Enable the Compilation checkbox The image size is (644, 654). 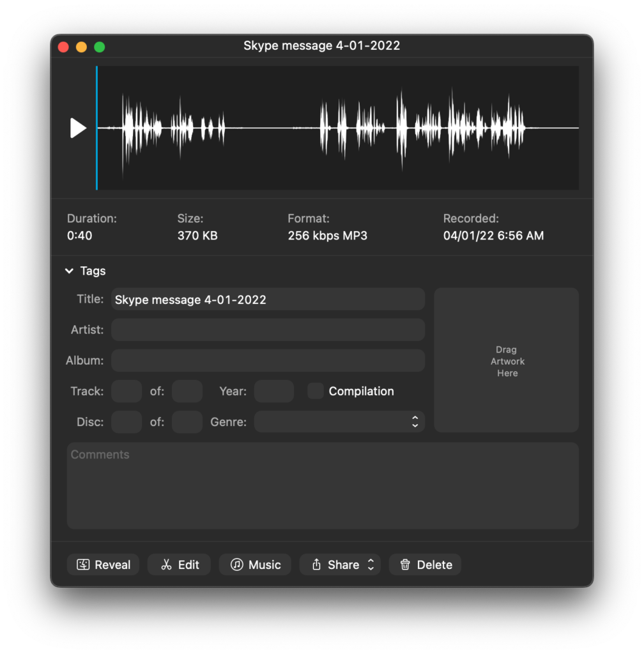[316, 392]
